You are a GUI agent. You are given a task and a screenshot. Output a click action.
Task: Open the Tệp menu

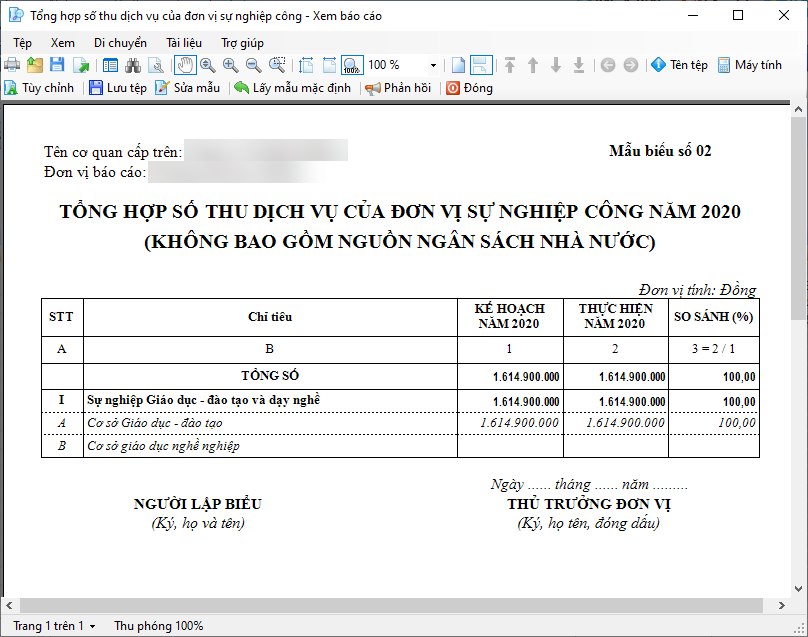(23, 43)
